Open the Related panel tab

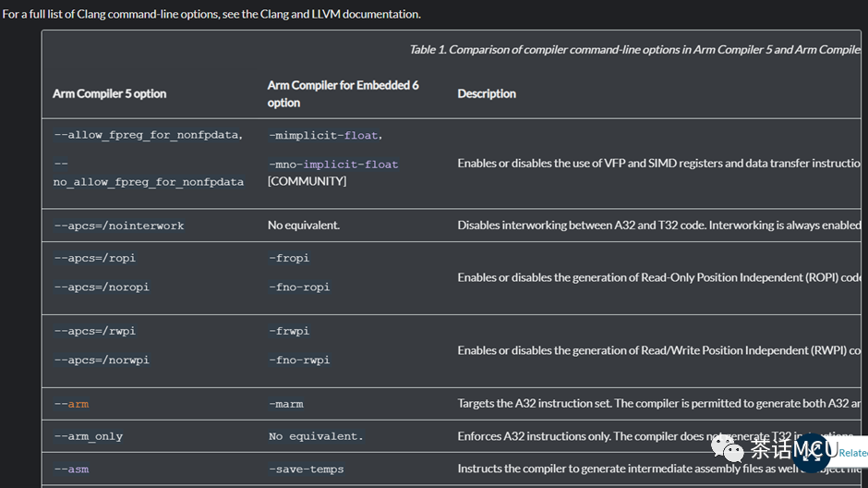click(x=852, y=453)
